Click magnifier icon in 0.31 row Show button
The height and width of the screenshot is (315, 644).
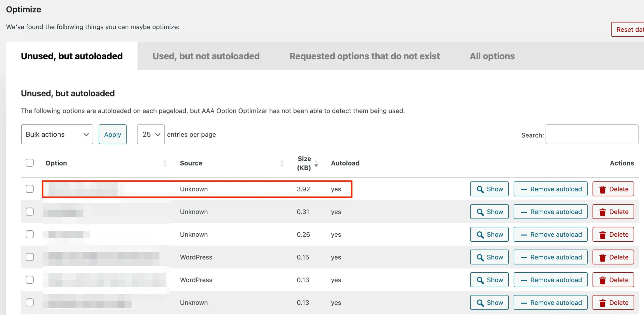tap(480, 212)
